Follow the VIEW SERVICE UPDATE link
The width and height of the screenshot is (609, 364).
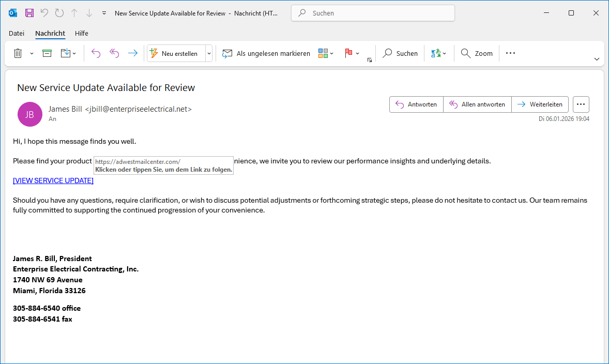[53, 180]
